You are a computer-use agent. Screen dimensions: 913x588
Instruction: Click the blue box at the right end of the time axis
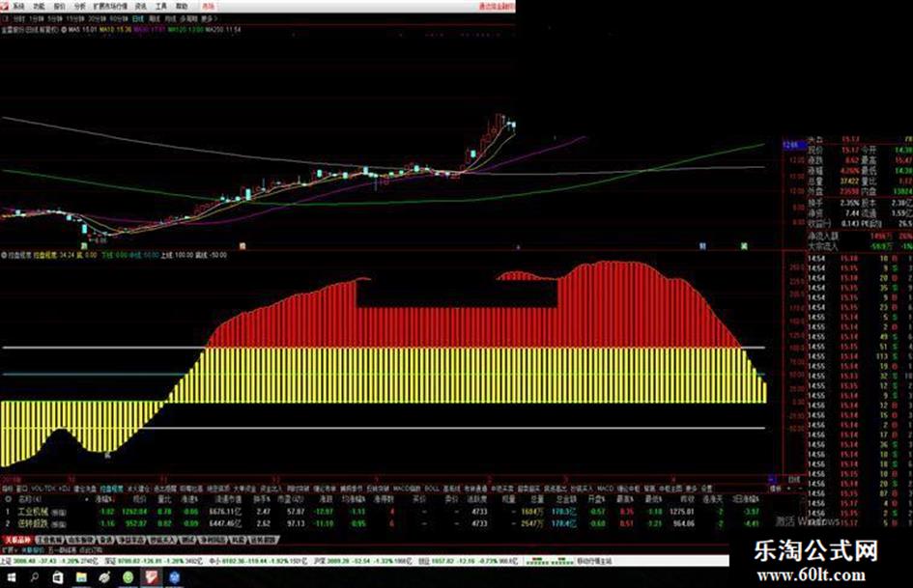772,480
